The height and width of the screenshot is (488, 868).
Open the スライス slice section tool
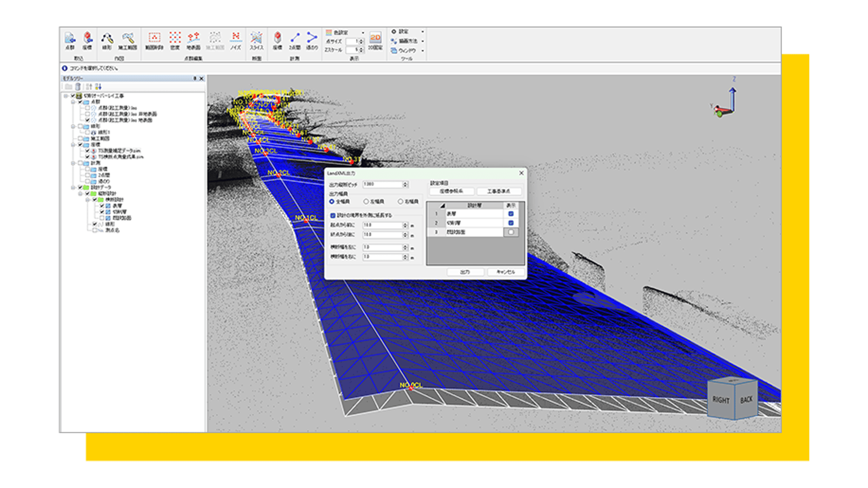pyautogui.click(x=256, y=40)
